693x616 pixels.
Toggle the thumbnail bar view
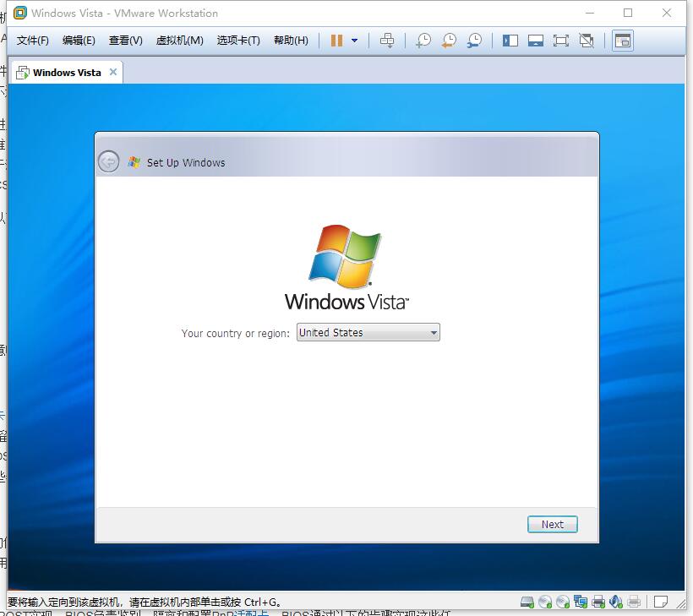pyautogui.click(x=536, y=41)
